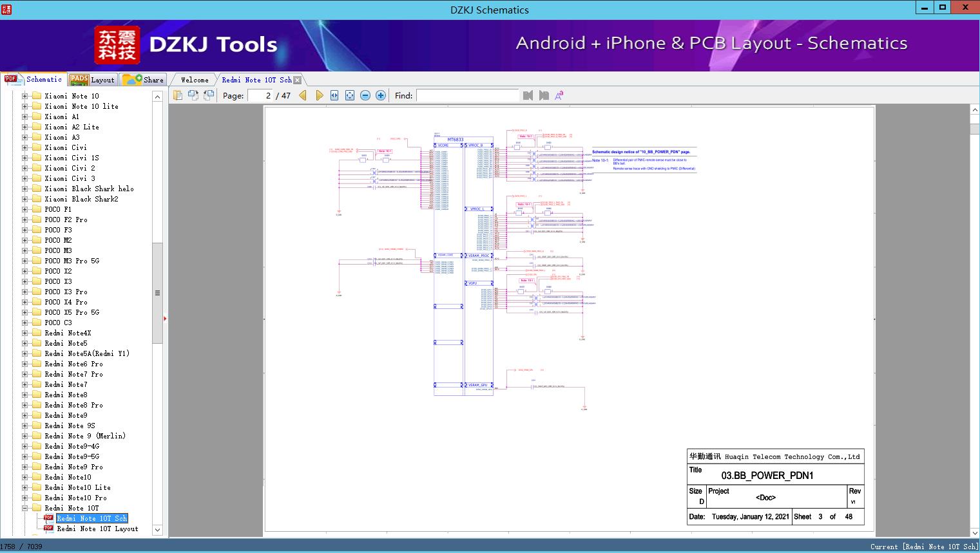This screenshot has height=553, width=980.
Task: Click the copy page icon in toolbar
Action: (178, 95)
